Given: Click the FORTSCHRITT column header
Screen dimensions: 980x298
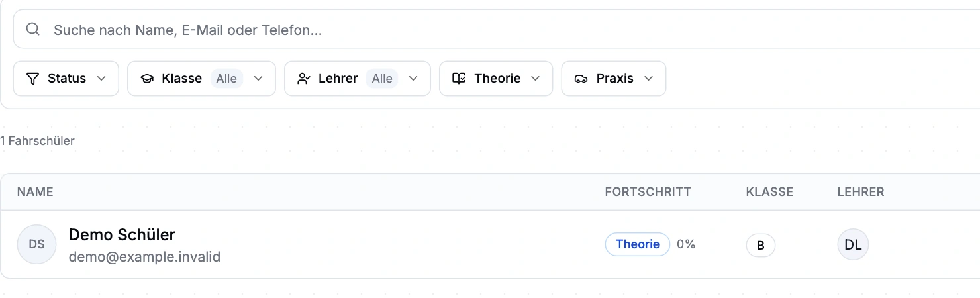Looking at the screenshot, I should [x=648, y=192].
